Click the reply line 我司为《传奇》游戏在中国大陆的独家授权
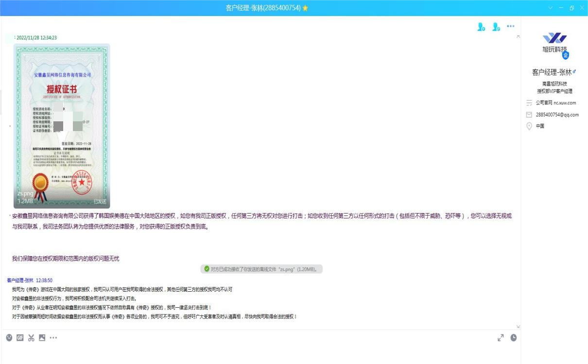 coord(122,290)
